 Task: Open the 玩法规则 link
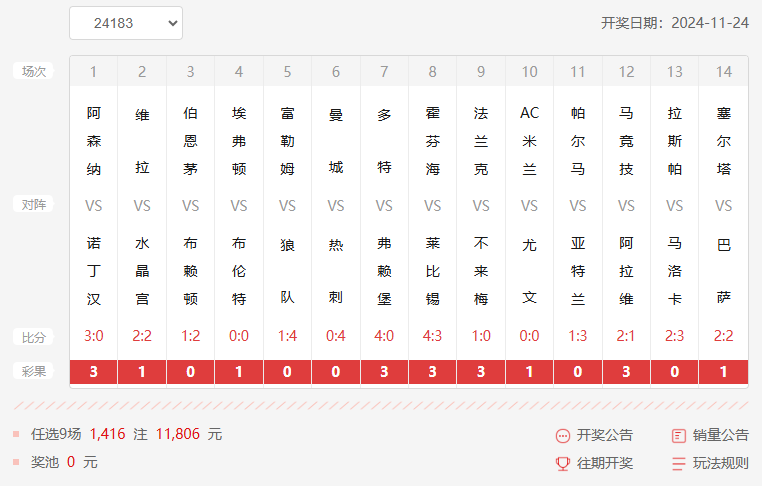pos(721,463)
